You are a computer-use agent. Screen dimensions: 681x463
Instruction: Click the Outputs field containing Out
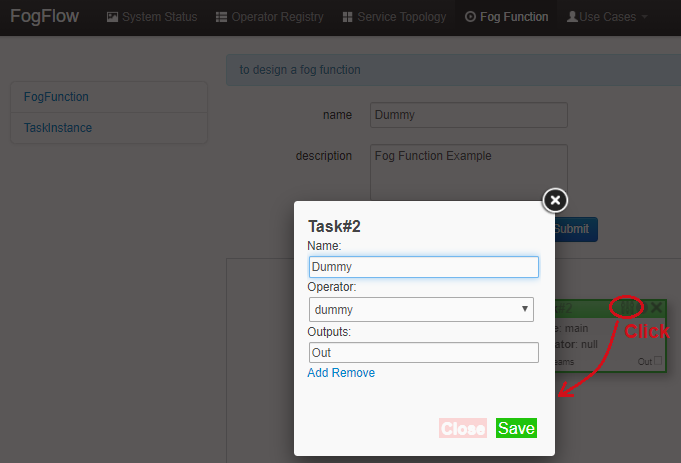click(x=423, y=353)
